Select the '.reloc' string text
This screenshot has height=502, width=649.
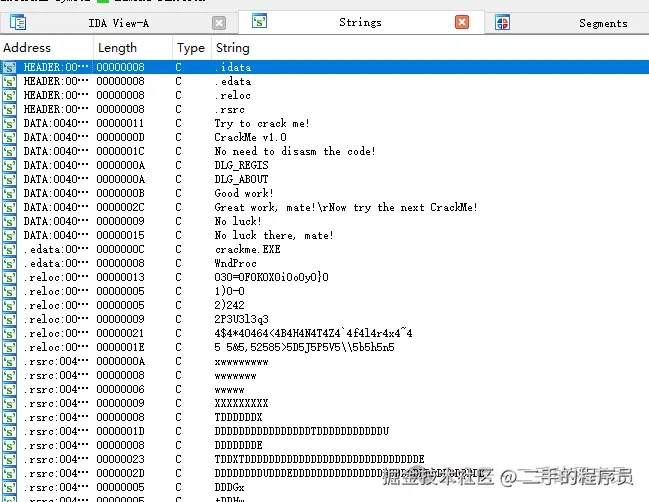[233, 95]
